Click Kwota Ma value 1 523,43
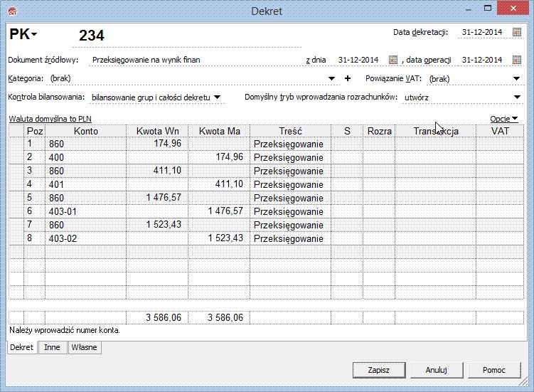 pos(225,238)
